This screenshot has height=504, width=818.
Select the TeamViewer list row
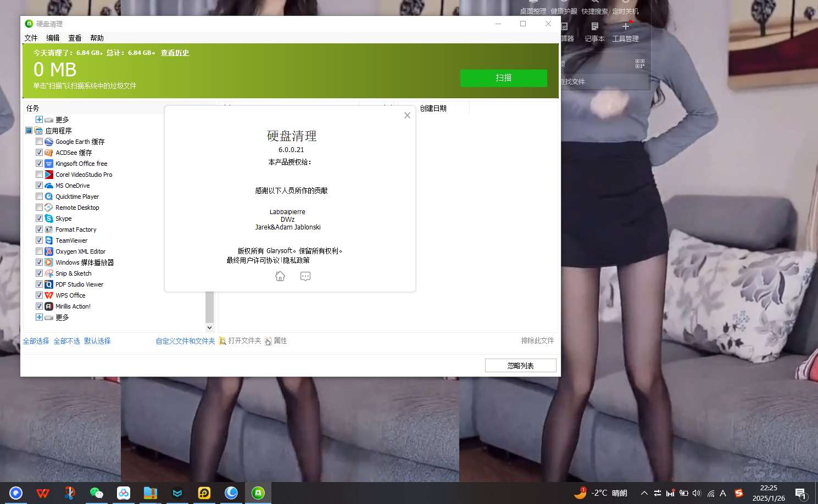[71, 240]
